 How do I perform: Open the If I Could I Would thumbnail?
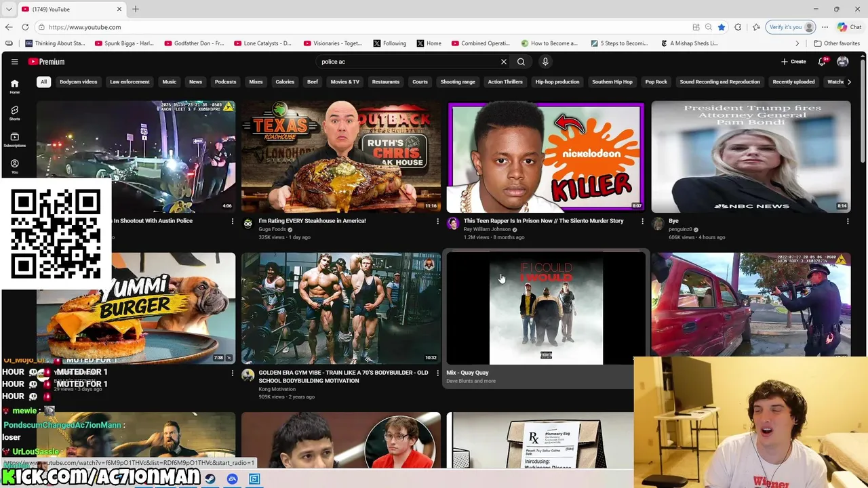tap(546, 308)
